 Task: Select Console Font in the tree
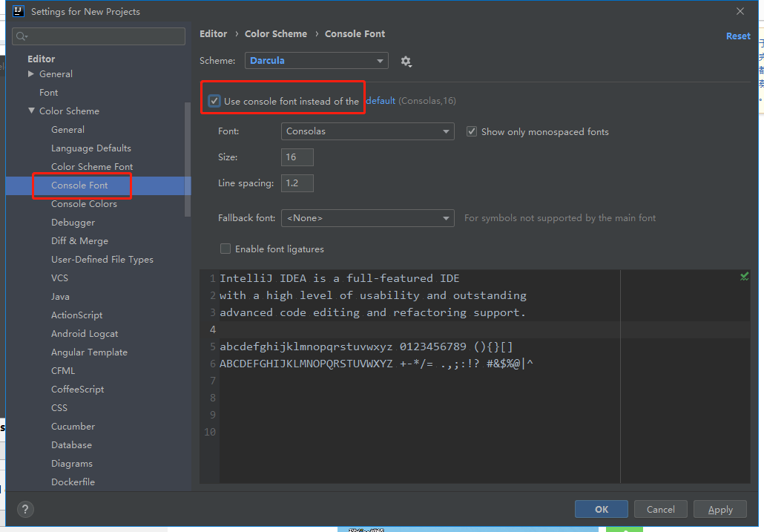[x=79, y=185]
